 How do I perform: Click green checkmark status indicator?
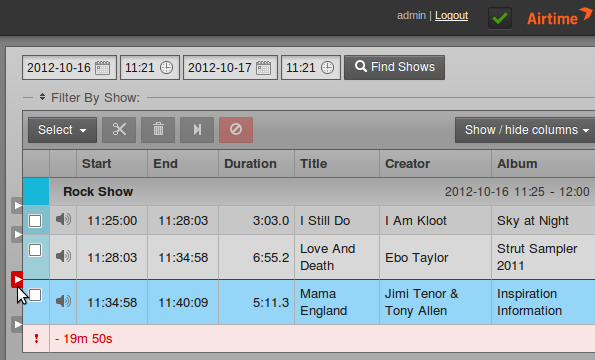coord(500,18)
